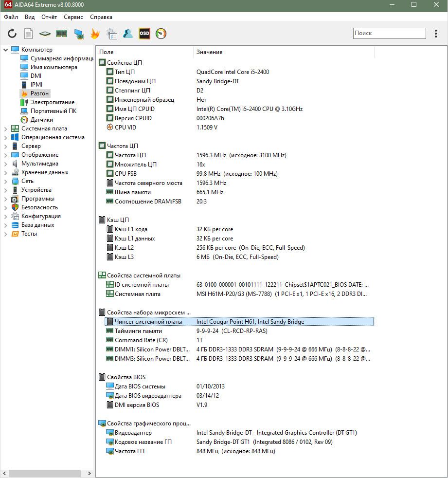
Task: Select the Видеоадаптер row
Action: [239, 433]
